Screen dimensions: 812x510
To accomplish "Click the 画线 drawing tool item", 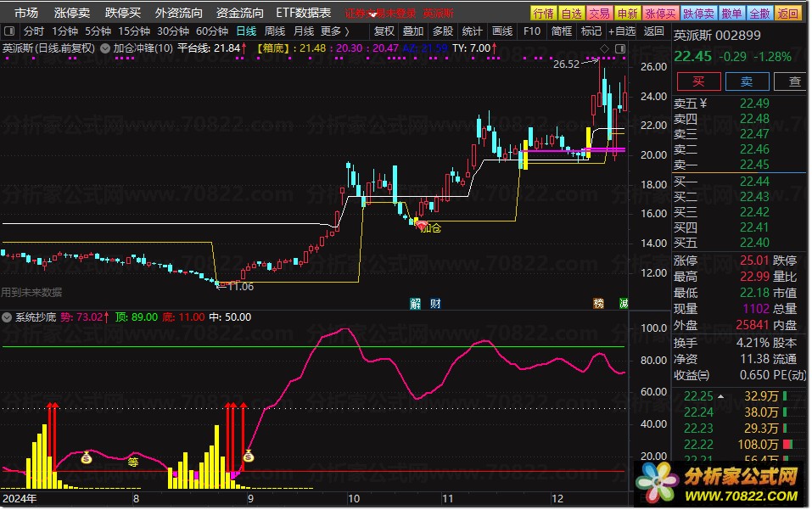I will tap(501, 31).
